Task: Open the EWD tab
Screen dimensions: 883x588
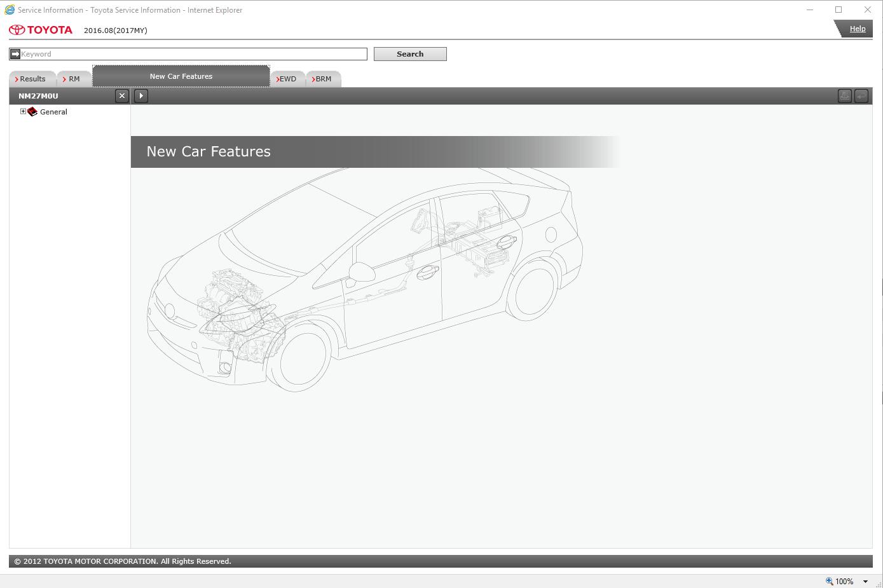Action: (x=287, y=79)
